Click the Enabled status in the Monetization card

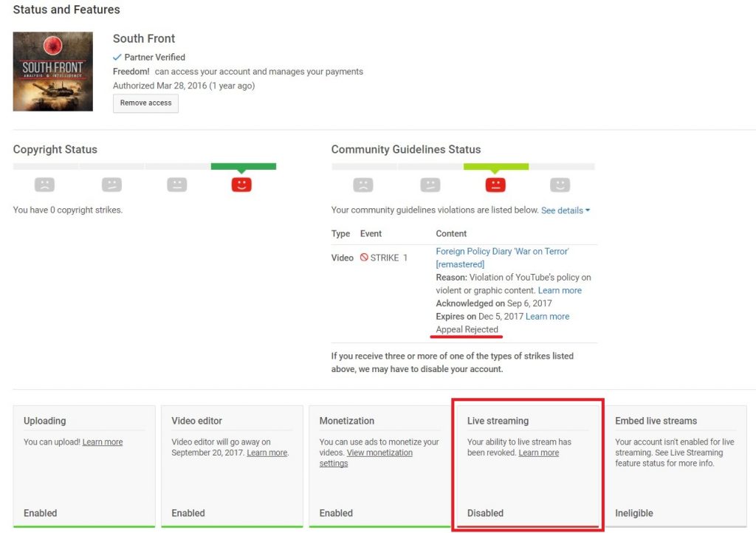point(336,513)
